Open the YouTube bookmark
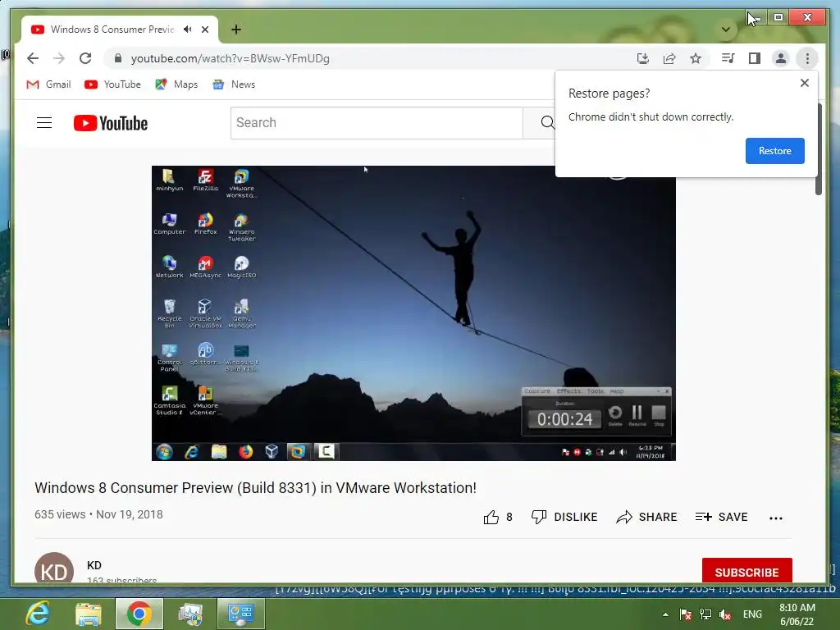The height and width of the screenshot is (630, 840). pyautogui.click(x=112, y=84)
